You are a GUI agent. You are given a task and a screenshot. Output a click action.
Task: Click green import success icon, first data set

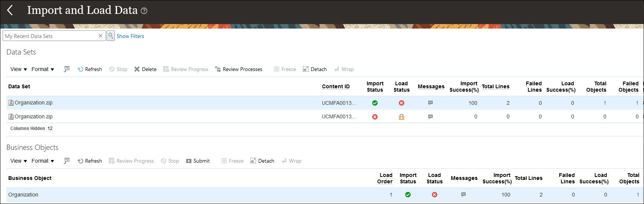coord(375,103)
